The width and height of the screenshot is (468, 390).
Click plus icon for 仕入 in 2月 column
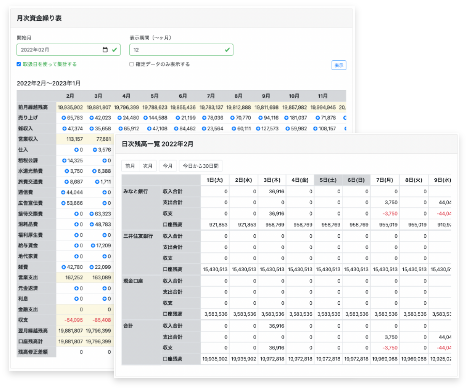(76, 150)
